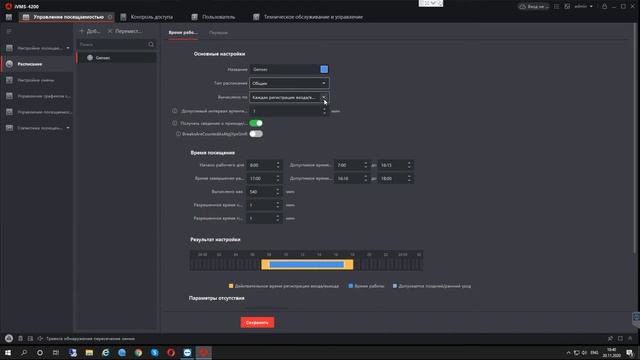Click the schedule search field
The width and height of the screenshot is (640, 360).
[112, 44]
